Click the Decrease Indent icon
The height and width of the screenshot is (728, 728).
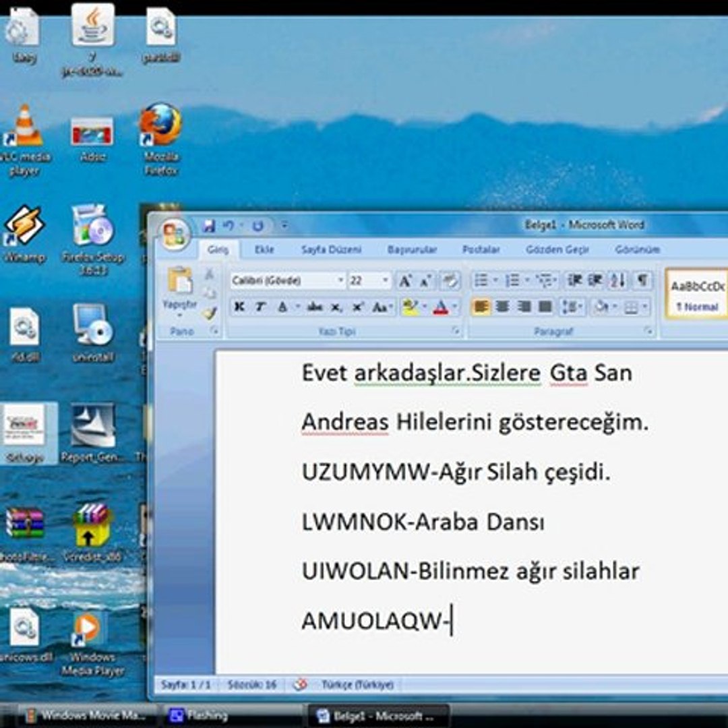(574, 280)
